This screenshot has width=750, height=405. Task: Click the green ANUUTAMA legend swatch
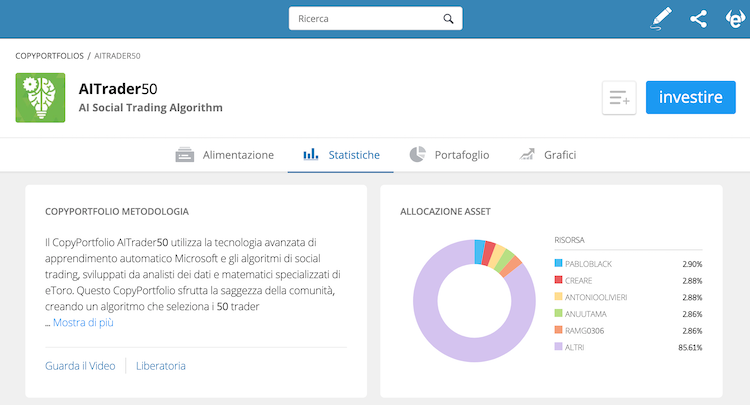[x=558, y=313]
